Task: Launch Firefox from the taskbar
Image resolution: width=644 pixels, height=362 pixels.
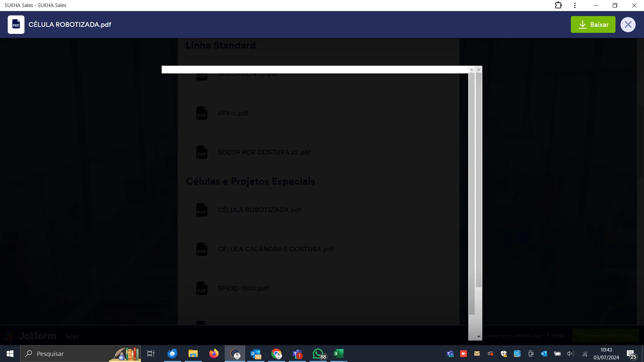Action: [x=214, y=354]
